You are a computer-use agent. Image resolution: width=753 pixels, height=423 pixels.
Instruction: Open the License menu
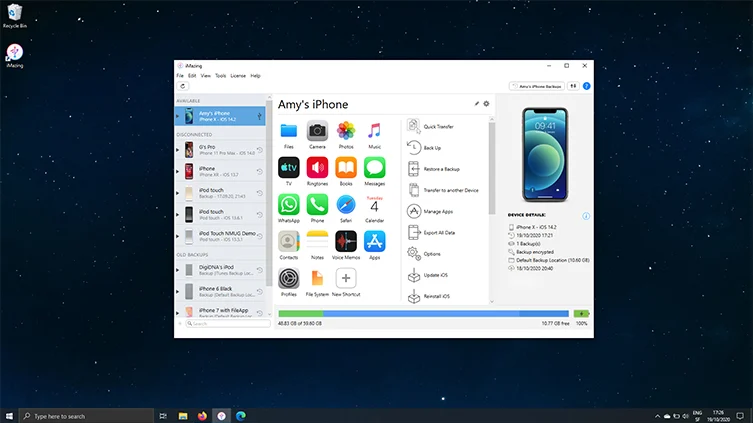pyautogui.click(x=238, y=76)
